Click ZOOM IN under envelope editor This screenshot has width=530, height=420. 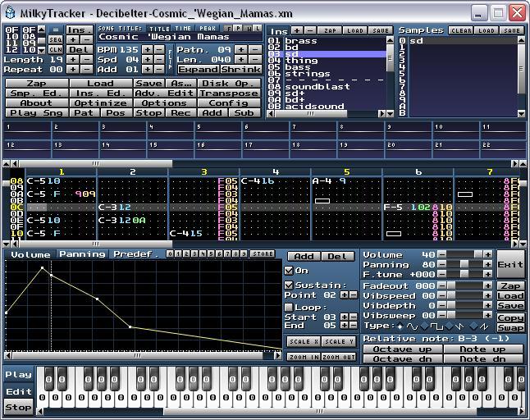[x=303, y=357]
